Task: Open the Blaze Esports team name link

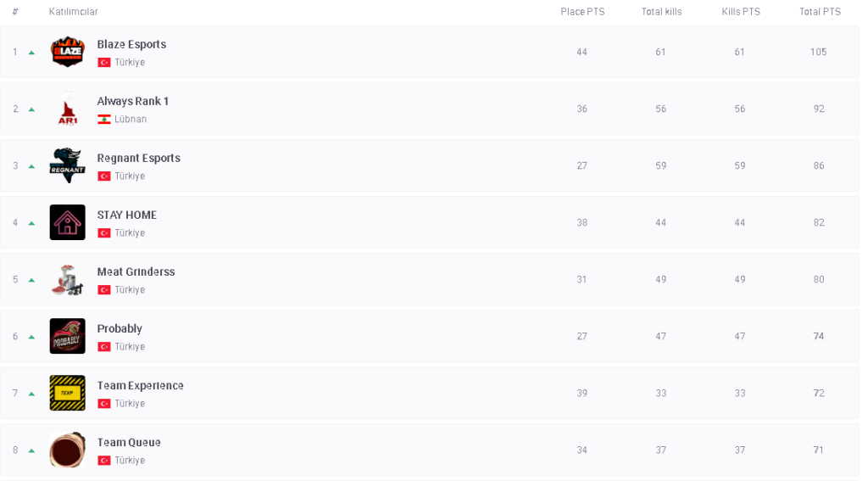Action: click(x=131, y=44)
